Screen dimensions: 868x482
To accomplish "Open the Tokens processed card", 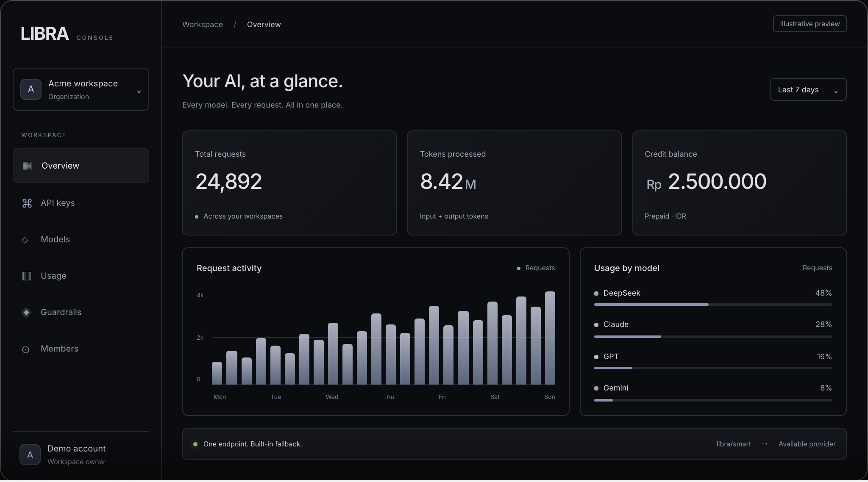I will pos(514,183).
